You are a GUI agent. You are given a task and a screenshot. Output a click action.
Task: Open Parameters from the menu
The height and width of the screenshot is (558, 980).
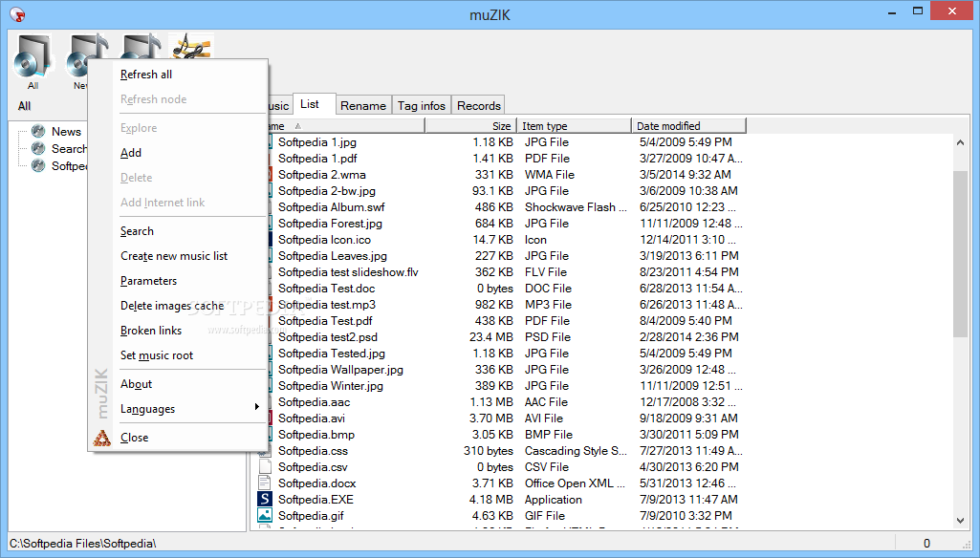[x=149, y=281]
